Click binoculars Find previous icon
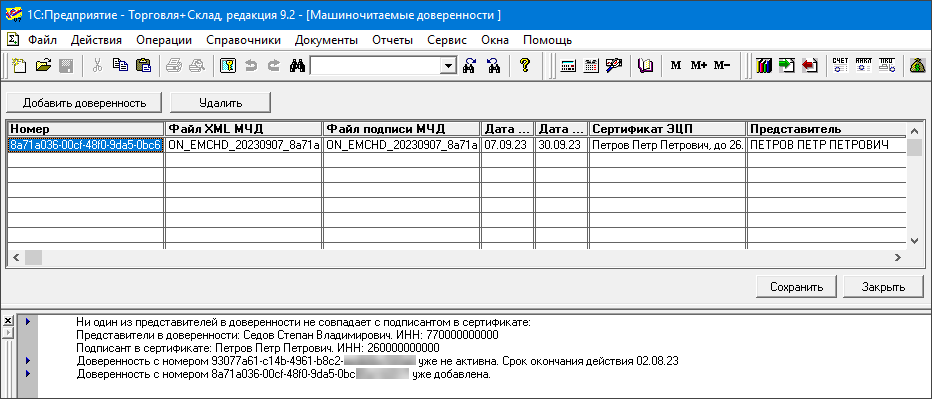The width and height of the screenshot is (932, 399). tap(493, 65)
